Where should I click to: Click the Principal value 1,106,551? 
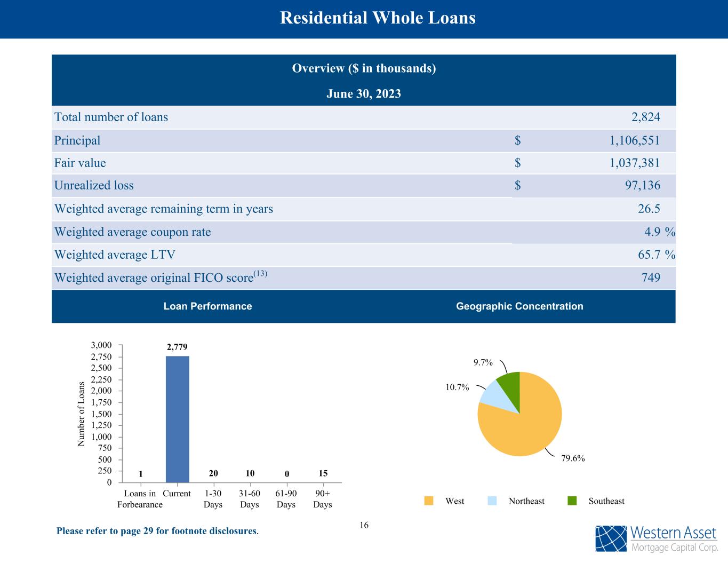coord(634,141)
